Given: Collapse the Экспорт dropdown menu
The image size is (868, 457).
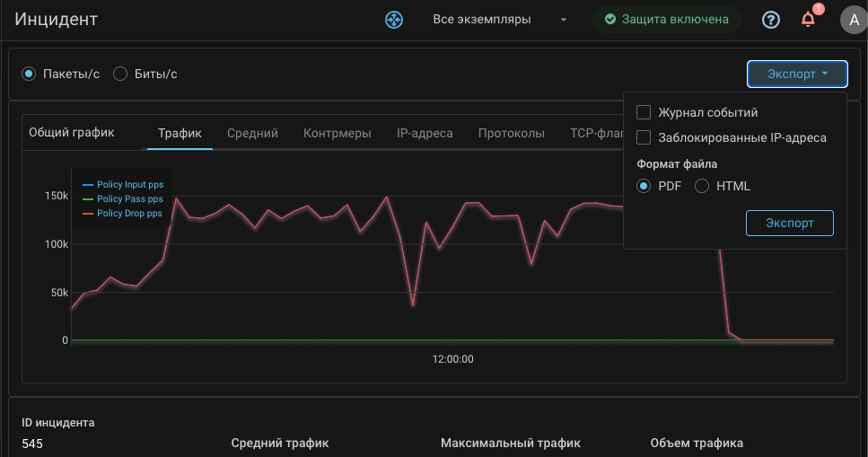Looking at the screenshot, I should click(796, 74).
